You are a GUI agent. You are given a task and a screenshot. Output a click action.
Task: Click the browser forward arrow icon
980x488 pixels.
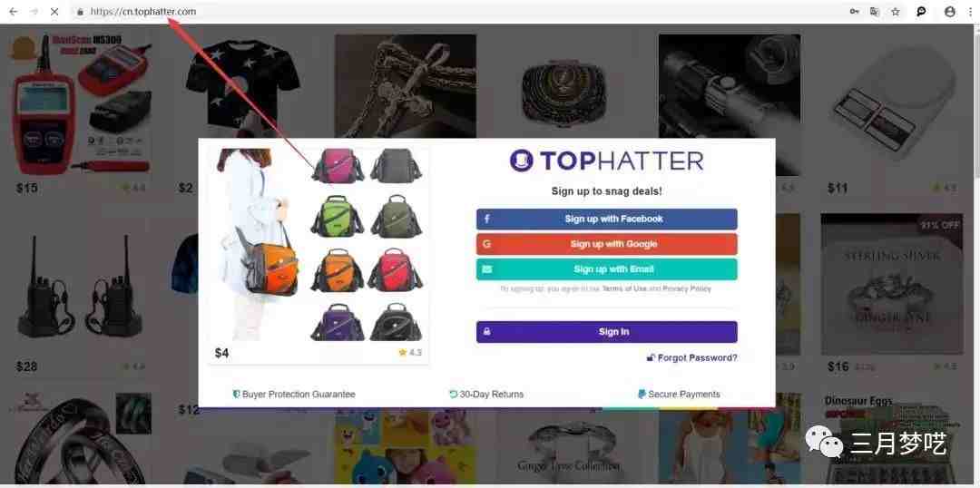(34, 11)
